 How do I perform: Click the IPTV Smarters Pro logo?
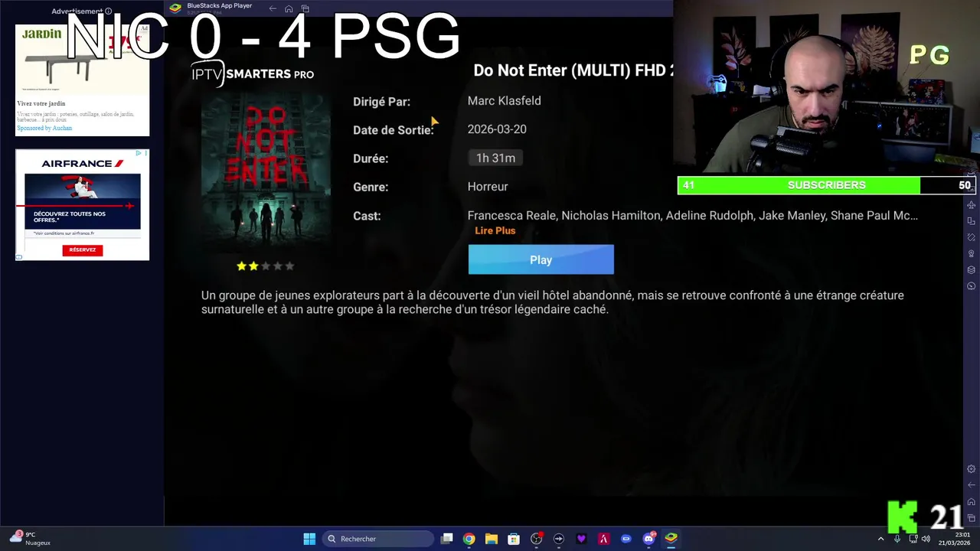[x=253, y=73]
